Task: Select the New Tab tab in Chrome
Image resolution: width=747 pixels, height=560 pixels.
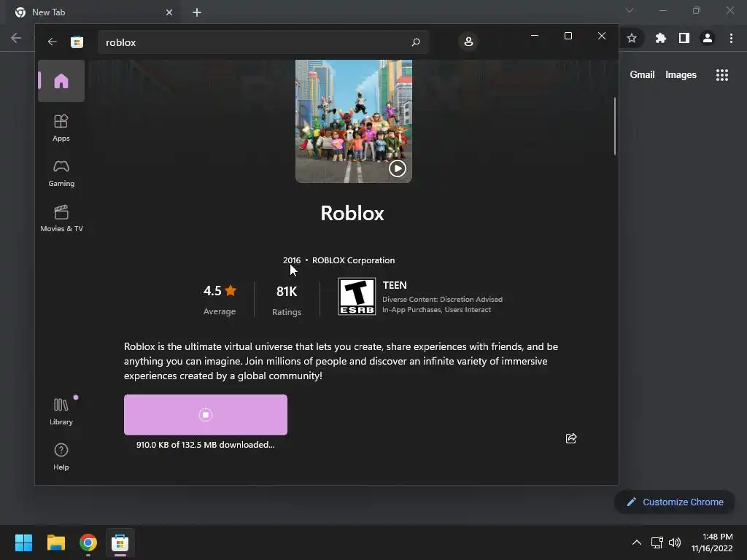Action: pyautogui.click(x=93, y=12)
